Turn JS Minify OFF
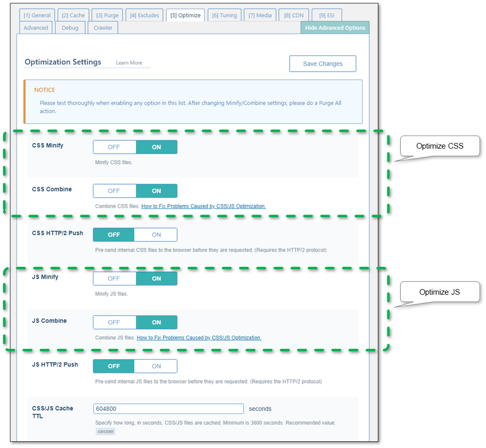486x448 pixels. coord(114,279)
